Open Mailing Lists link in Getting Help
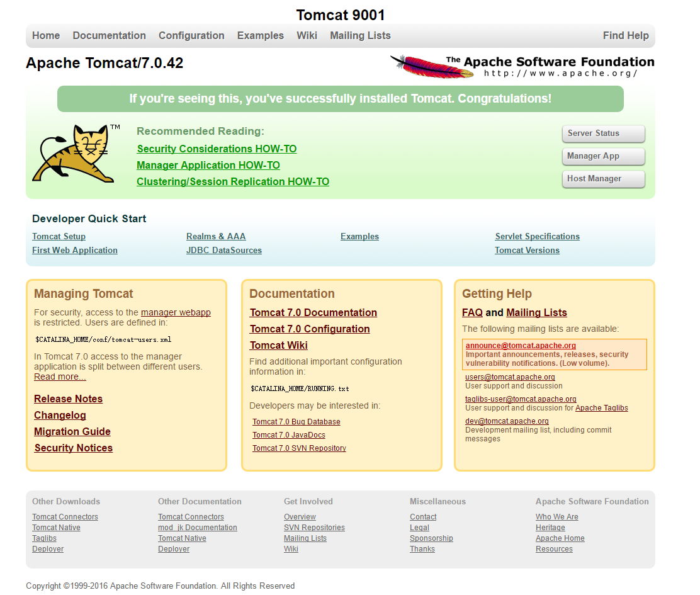 [536, 312]
